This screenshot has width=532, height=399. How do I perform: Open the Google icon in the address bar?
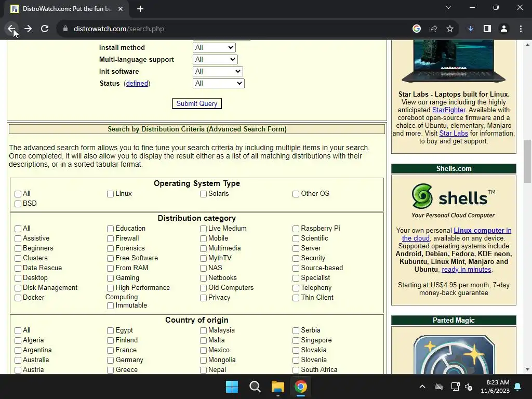pos(417,29)
